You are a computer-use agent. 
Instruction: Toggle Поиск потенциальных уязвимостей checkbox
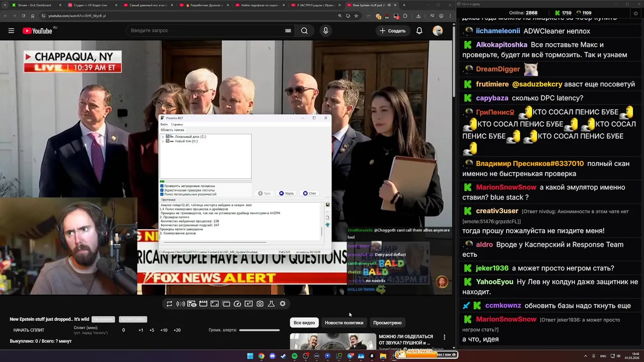[162, 194]
